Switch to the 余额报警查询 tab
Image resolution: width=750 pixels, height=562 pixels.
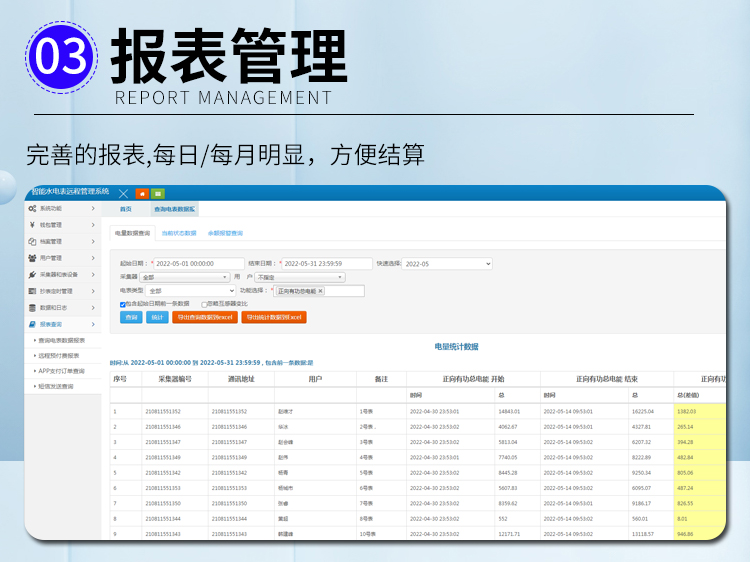[x=225, y=233]
